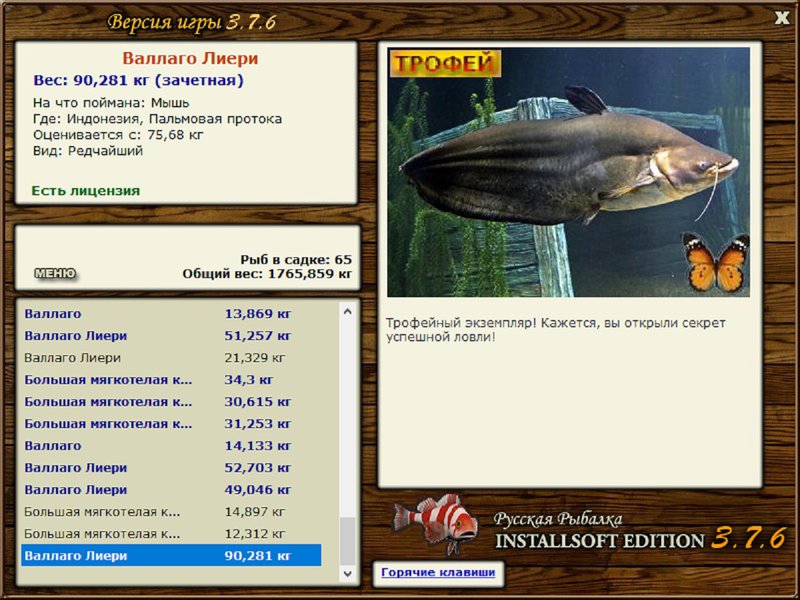
Task: Click the 'Оценивается с: 75,68 кг' line
Action: [x=118, y=135]
